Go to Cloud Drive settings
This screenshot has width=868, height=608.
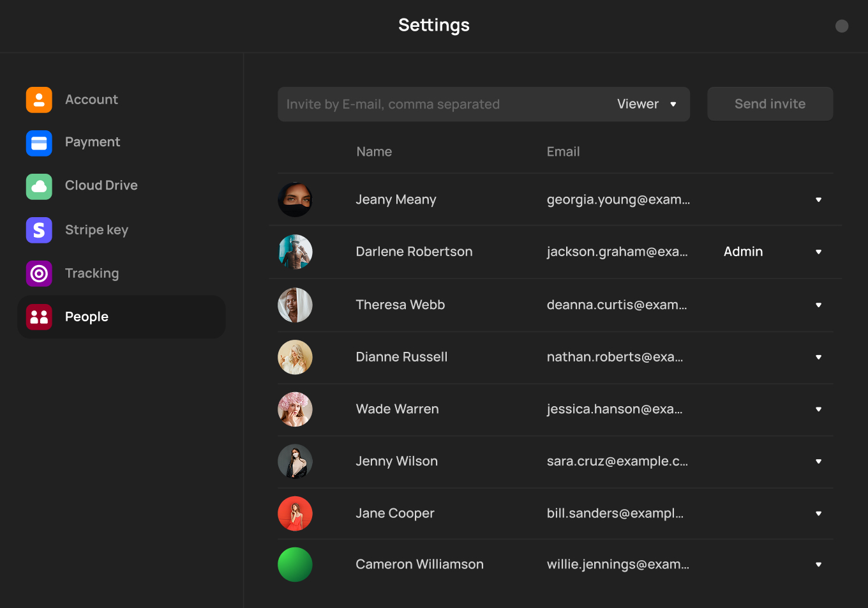101,185
